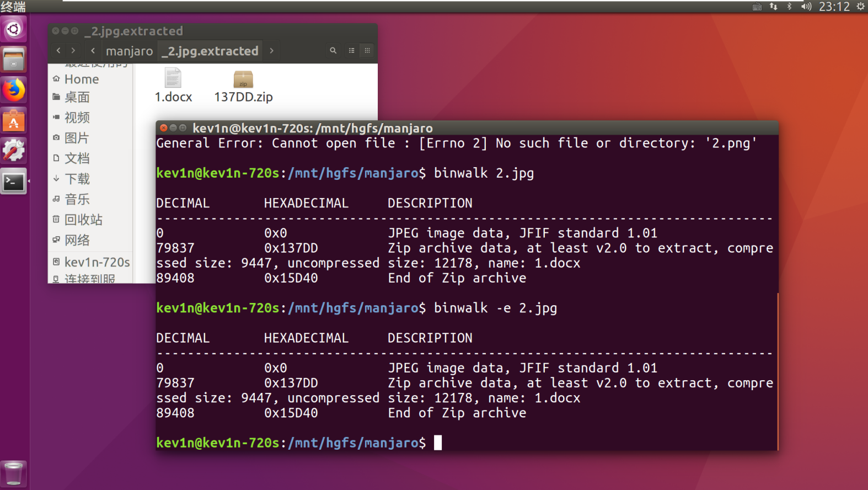Click the 'General Error: Cannot open file' line
The width and height of the screenshot is (868, 490).
[x=457, y=143]
